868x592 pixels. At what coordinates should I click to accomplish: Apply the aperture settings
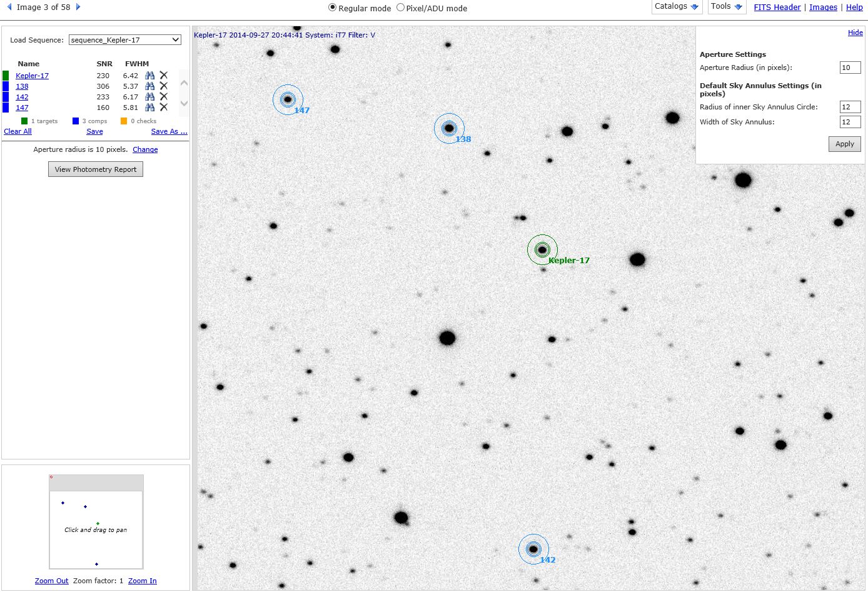coord(844,144)
